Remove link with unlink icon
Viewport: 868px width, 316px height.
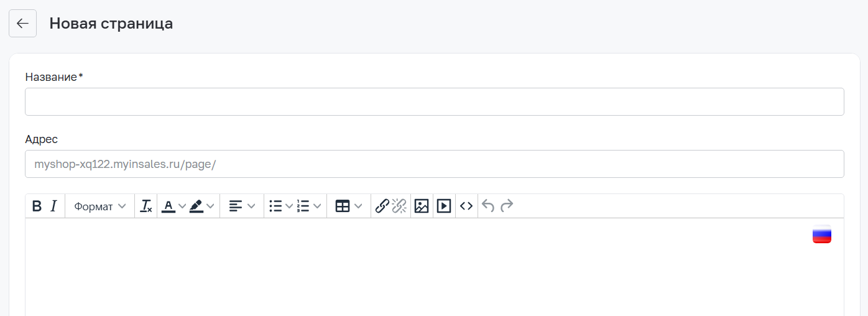399,206
